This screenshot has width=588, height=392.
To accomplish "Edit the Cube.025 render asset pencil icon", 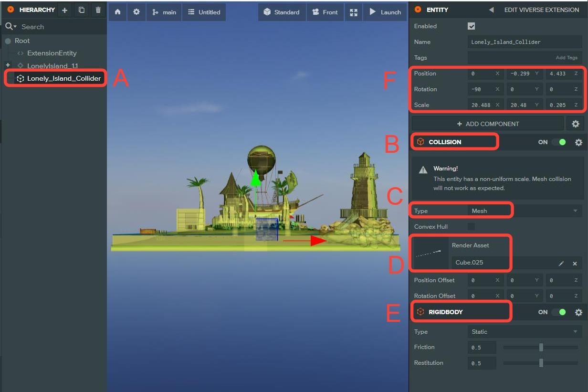I will coord(561,264).
